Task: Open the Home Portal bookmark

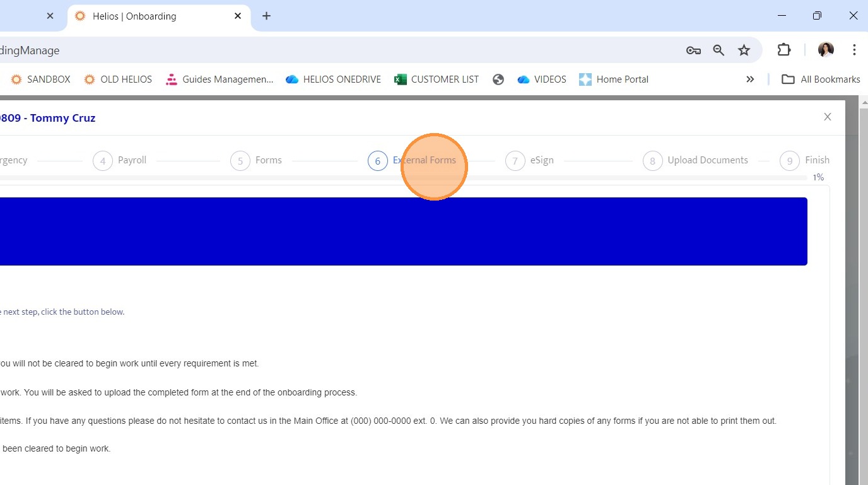Action: (614, 79)
